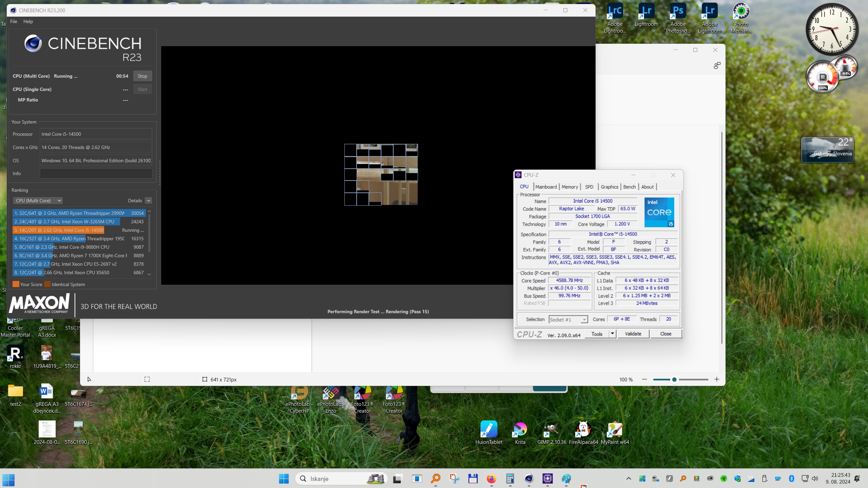Open Adobe Lightroom Classic desktop shortcut
This screenshot has width=868, height=488.
click(x=615, y=19)
